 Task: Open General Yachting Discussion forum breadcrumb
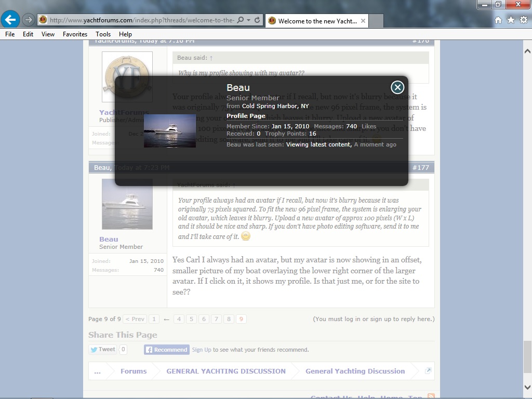pyautogui.click(x=355, y=371)
